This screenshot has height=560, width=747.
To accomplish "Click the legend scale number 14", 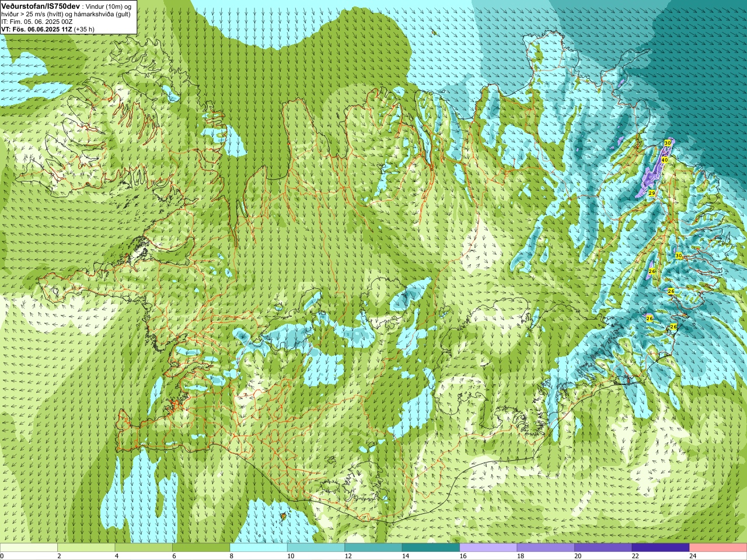I will click(406, 556).
